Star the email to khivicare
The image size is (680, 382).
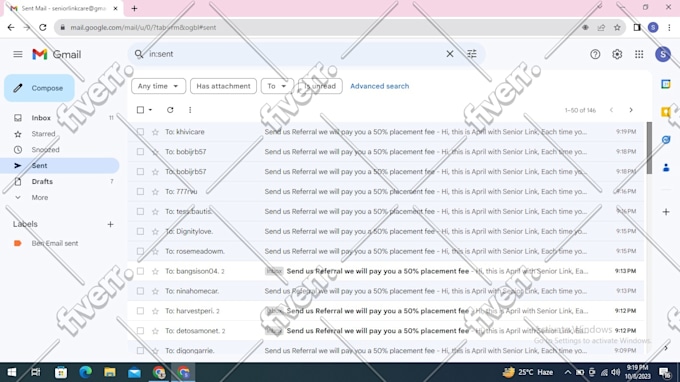155,132
